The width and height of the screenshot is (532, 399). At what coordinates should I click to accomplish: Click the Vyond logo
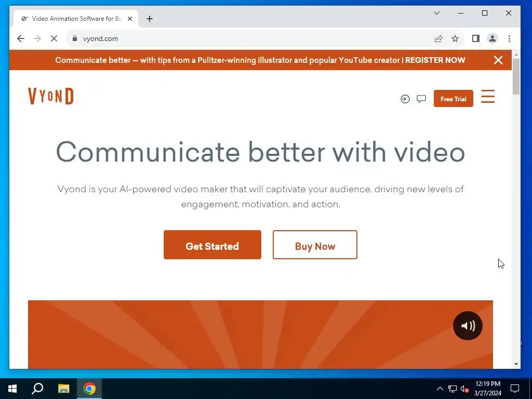point(50,96)
